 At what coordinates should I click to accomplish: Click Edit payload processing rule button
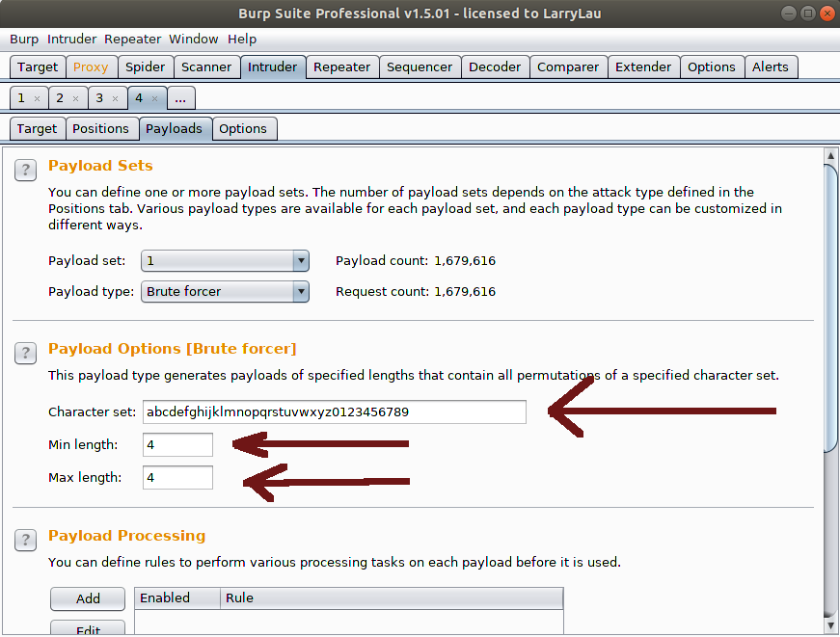pyautogui.click(x=88, y=628)
